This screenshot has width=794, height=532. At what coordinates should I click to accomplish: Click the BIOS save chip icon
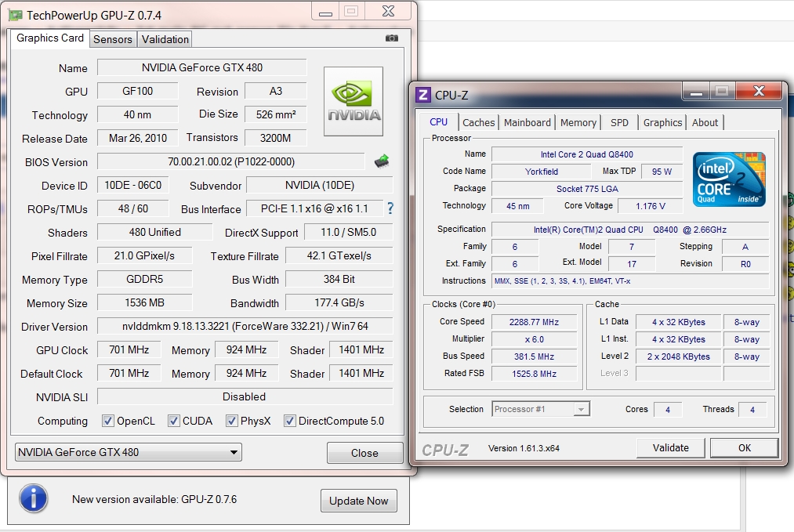coord(381,161)
